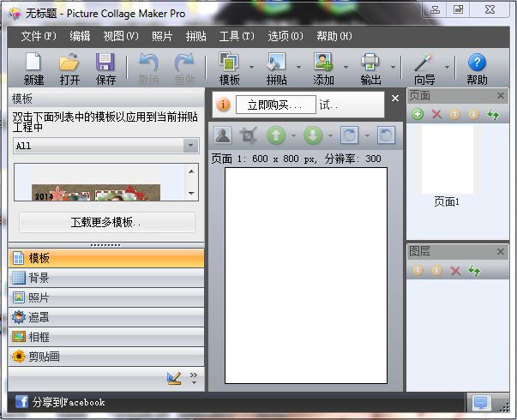Open the All template category dropdown
Screen dimensions: 517x420
(x=106, y=146)
